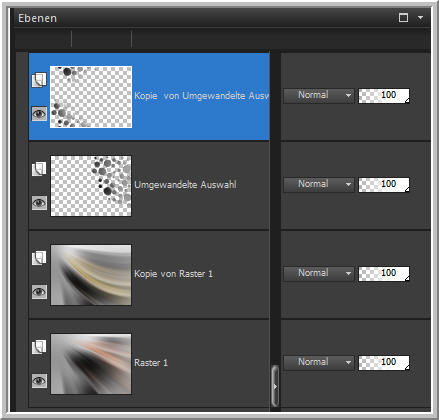Click layer type icon of Kopie von Raster 1
Viewport: 439px width, 420px height.
[x=39, y=258]
